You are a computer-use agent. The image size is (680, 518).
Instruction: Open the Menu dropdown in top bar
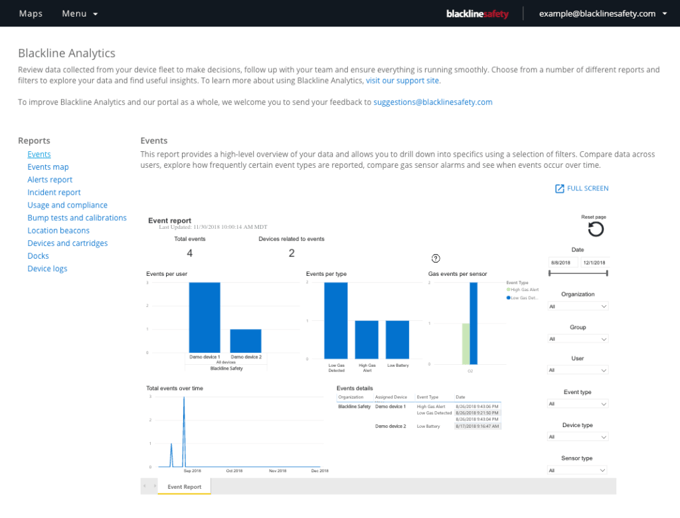(80, 14)
